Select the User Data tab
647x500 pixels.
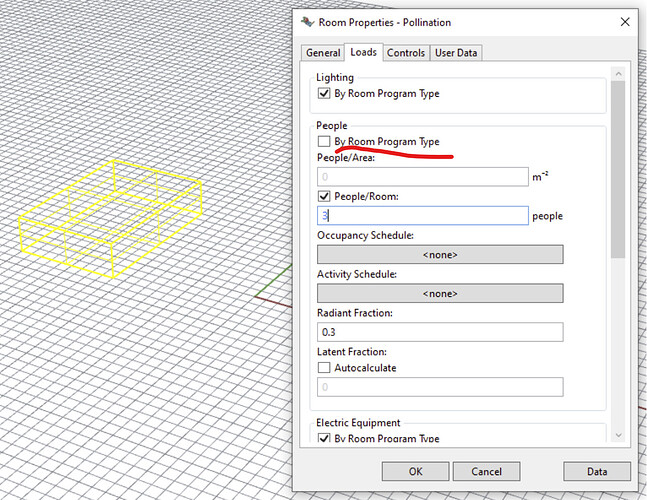tap(456, 53)
